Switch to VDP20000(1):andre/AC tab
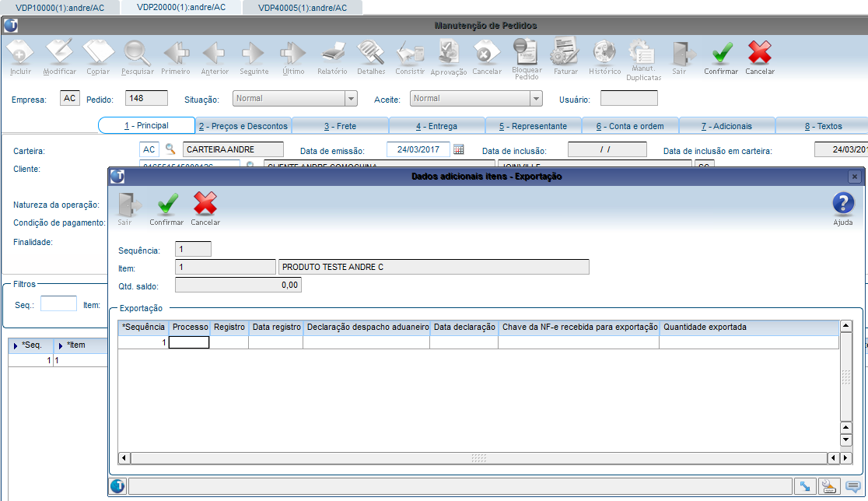Image resolution: width=868 pixels, height=501 pixels. [x=181, y=7]
